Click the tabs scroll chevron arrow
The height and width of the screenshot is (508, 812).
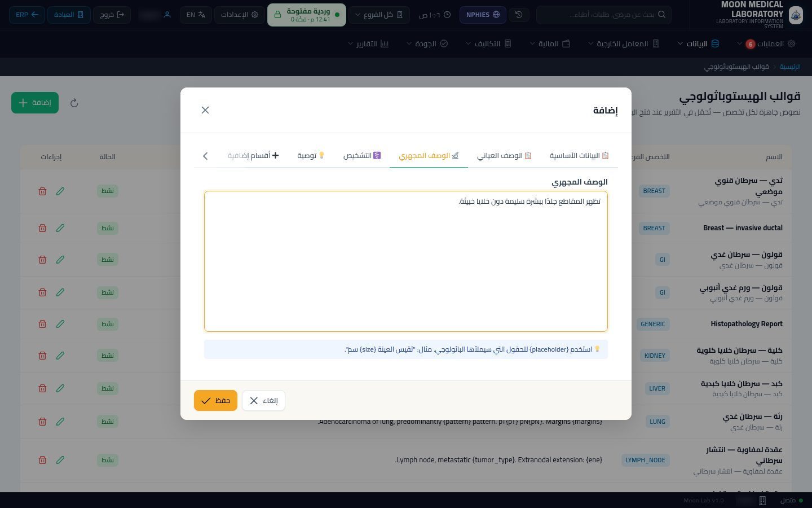205,156
